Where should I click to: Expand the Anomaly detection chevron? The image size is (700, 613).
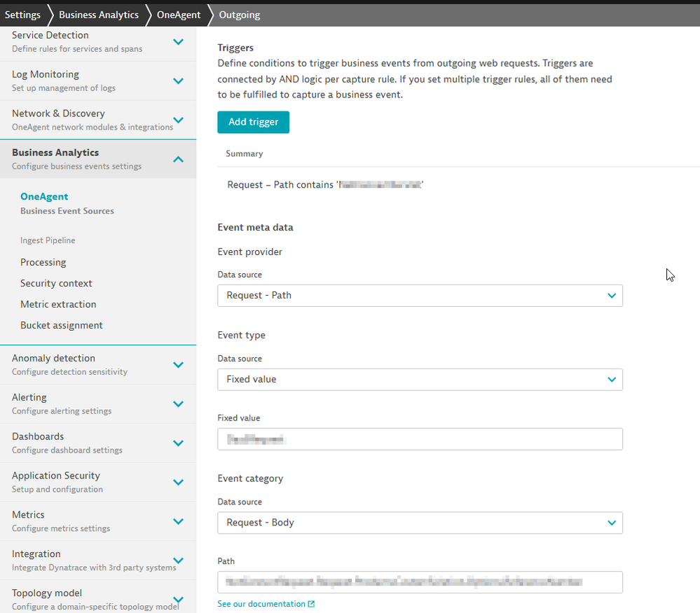[x=179, y=365]
